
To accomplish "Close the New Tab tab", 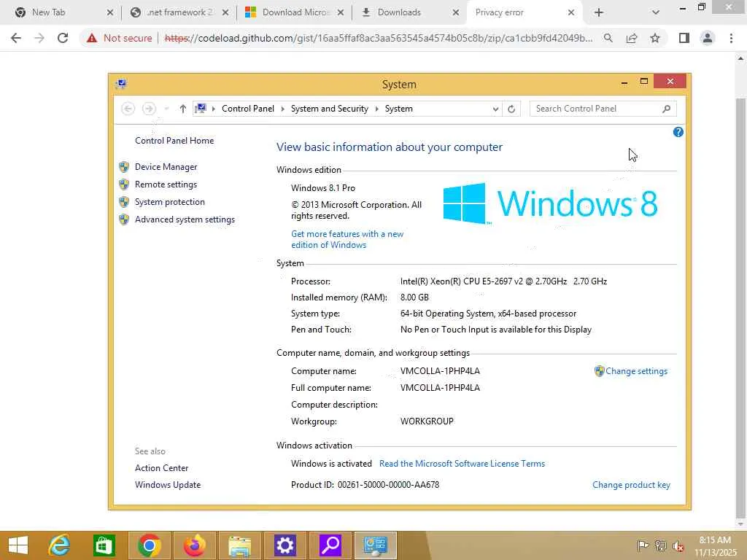I will coord(110,12).
